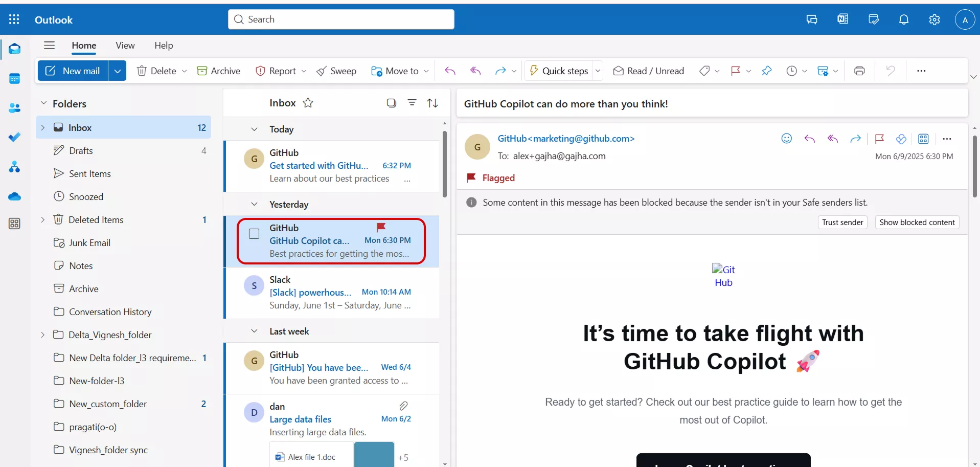The image size is (980, 467).
Task: Click the message list scrollbar thumb
Action: pyautogui.click(x=444, y=165)
